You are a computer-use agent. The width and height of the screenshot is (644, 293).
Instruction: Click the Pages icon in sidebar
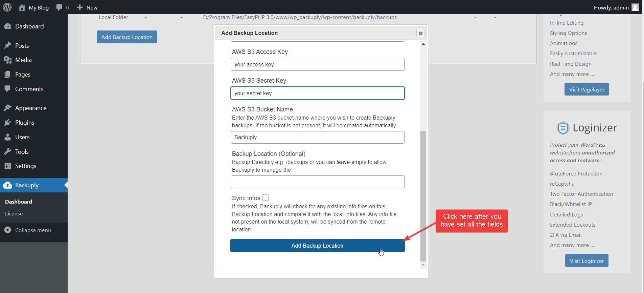8,75
